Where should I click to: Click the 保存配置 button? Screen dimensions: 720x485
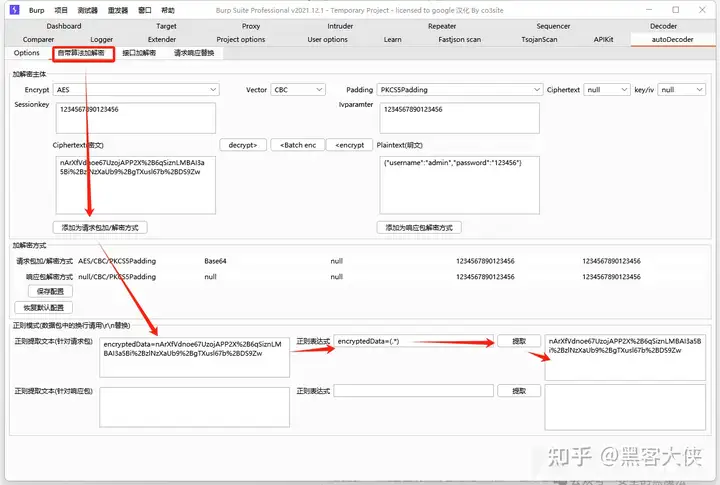51,291
